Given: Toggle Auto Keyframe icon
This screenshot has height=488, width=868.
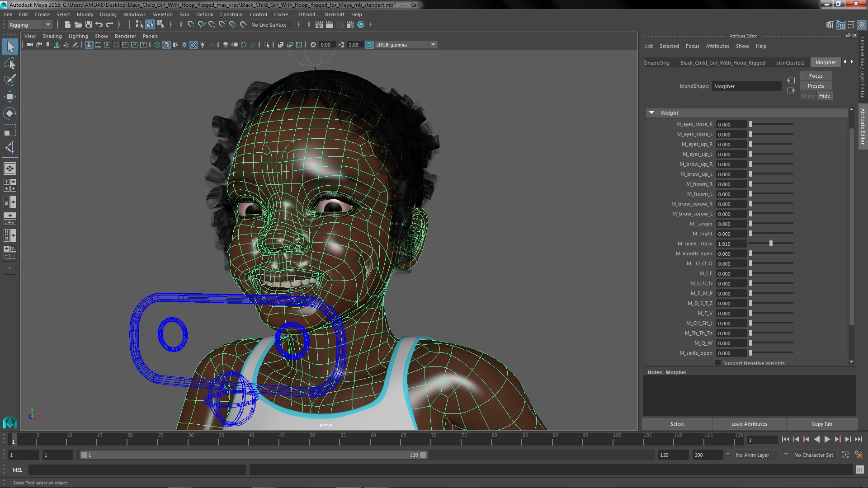Looking at the screenshot, I should [845, 455].
